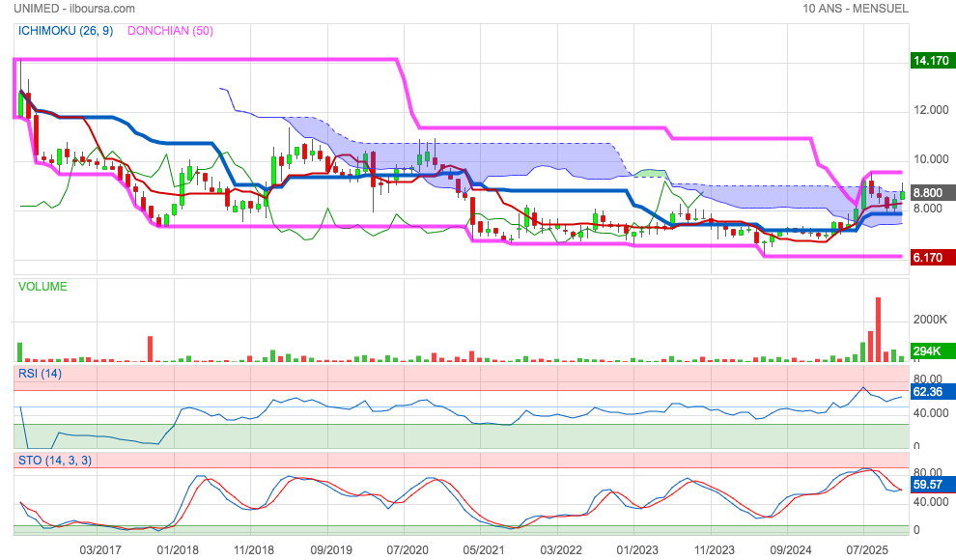Viewport: 956px width, 560px height.
Task: Click the 2000K volume axis label
Action: coord(933,320)
